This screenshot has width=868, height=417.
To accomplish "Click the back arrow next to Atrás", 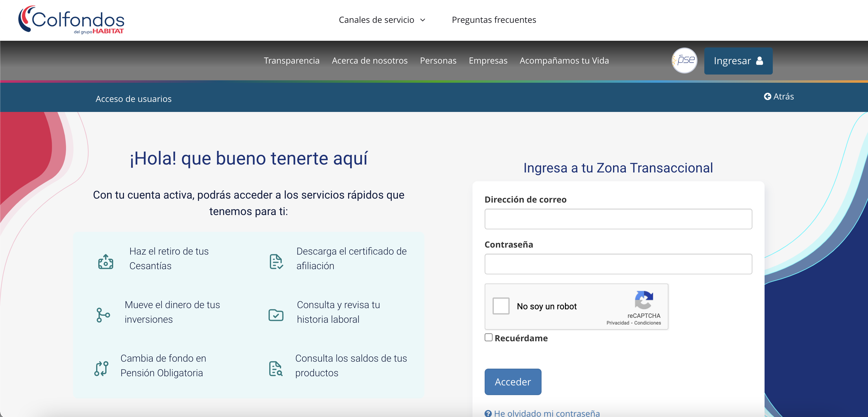I will pos(768,97).
